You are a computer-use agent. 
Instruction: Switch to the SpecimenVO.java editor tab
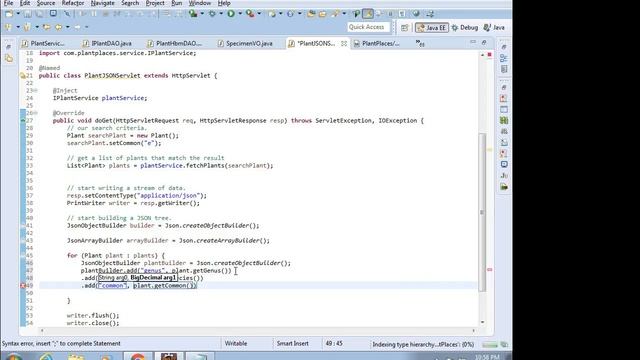245,43
